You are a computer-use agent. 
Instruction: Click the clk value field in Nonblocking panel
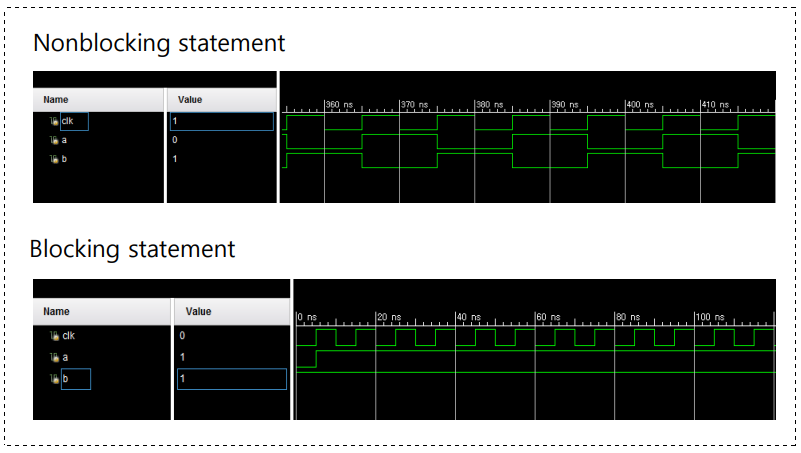coord(221,121)
